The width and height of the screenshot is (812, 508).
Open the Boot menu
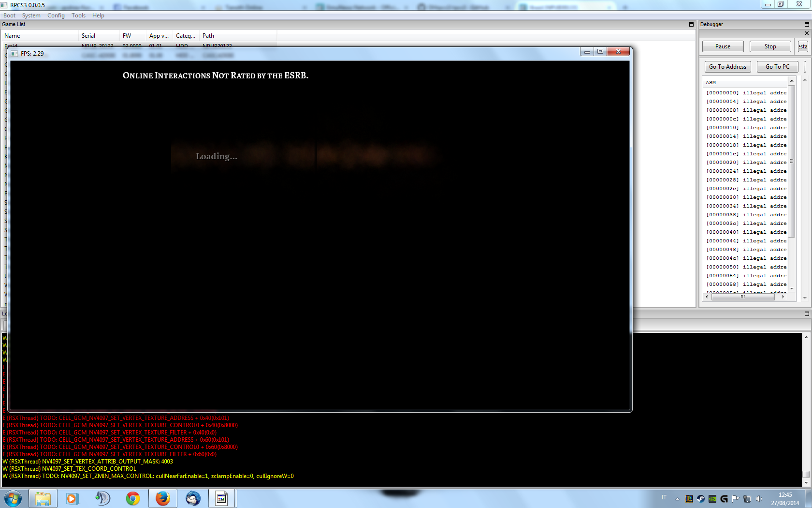[x=9, y=15]
